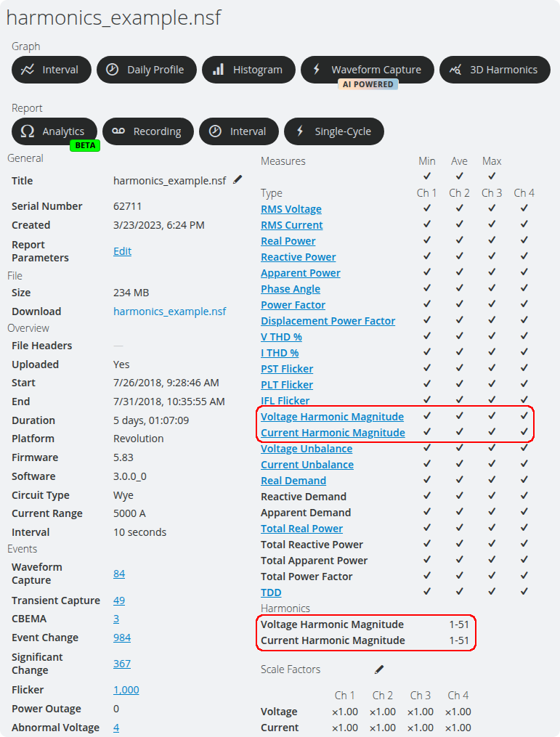Toggle the Min measures checkmark
The image size is (560, 737).
427,176
